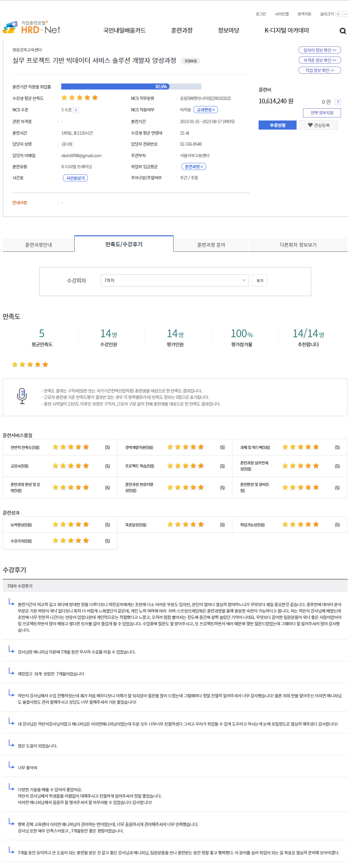Image resolution: width=349 pixels, height=868 pixels.
Task: Click the microphone notice icon
Action: coord(22,396)
